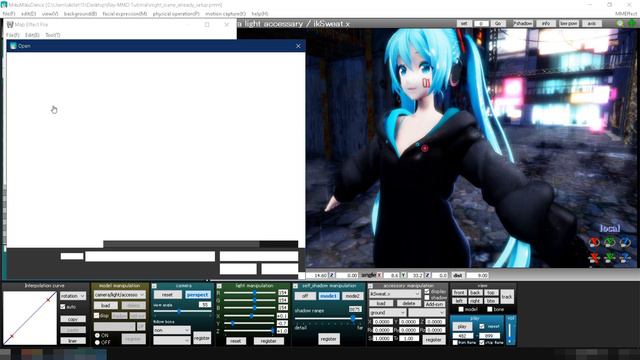Select the OFF radio button
This screenshot has width=640, height=360.
coord(97,342)
